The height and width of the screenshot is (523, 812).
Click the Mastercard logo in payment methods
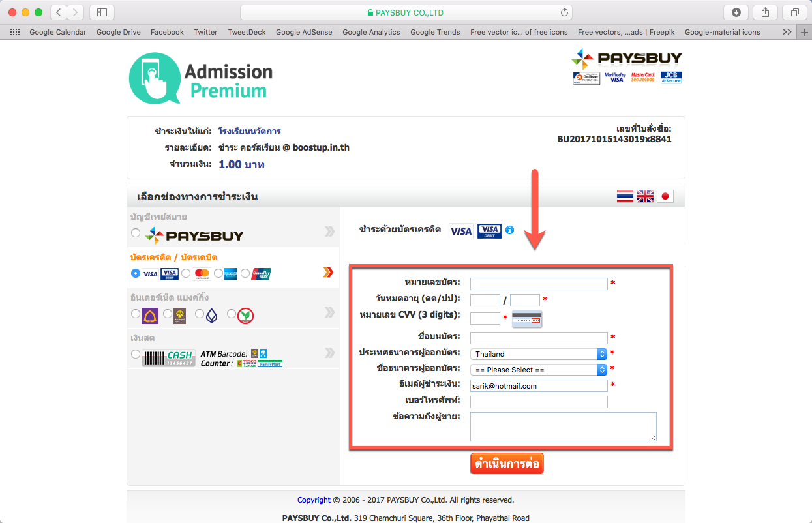point(201,274)
